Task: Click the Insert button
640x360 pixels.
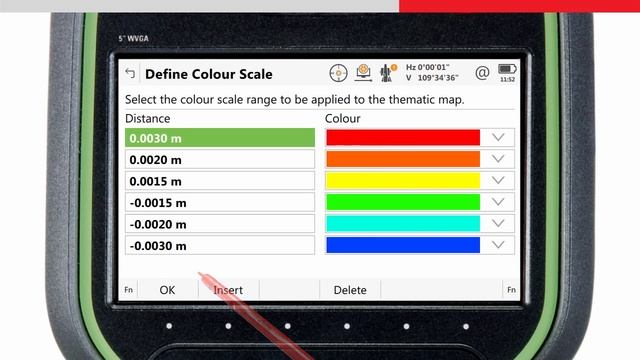Action: 229,290
